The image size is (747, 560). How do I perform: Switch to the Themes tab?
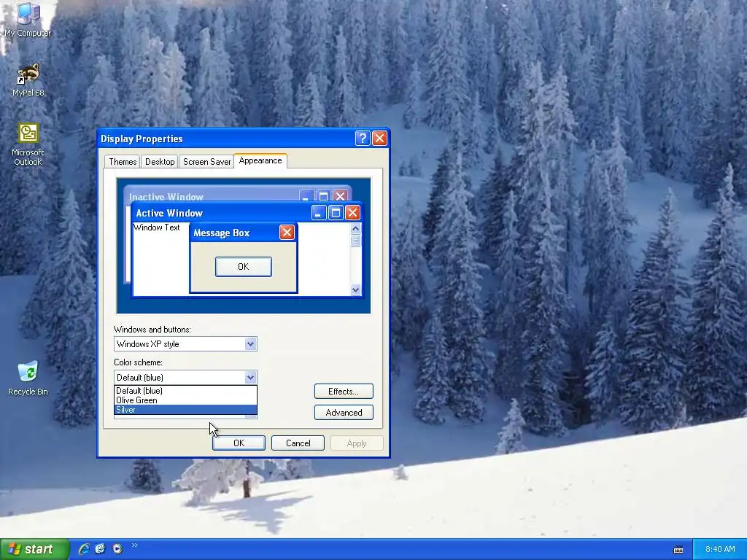[x=123, y=161]
